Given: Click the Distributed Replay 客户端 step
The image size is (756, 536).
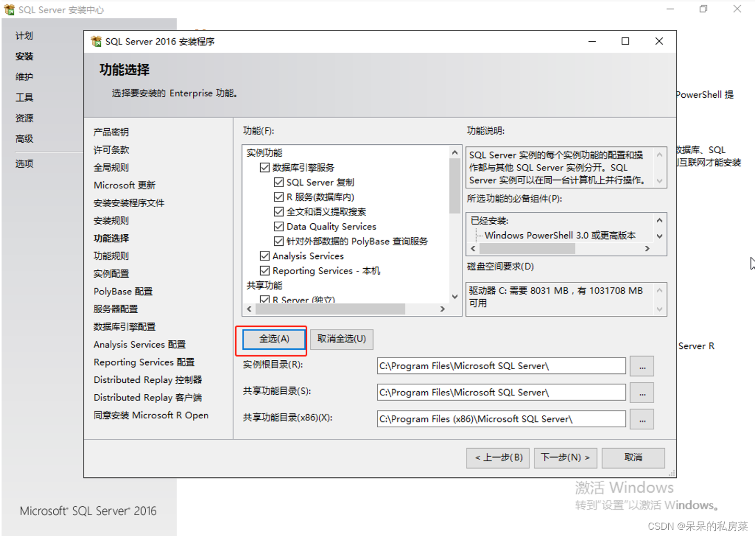Looking at the screenshot, I should [x=148, y=398].
